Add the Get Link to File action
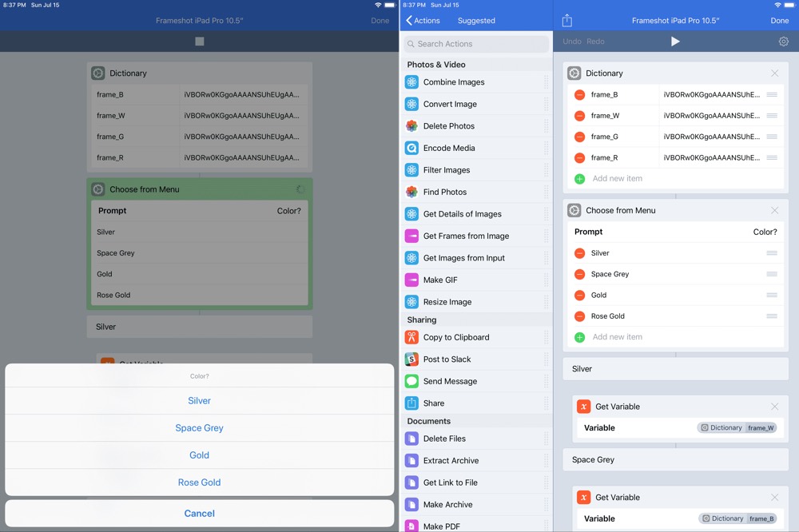The image size is (799, 532). point(476,482)
